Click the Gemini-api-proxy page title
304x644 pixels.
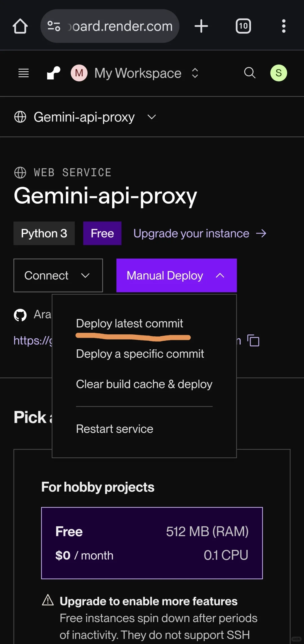pyautogui.click(x=106, y=196)
